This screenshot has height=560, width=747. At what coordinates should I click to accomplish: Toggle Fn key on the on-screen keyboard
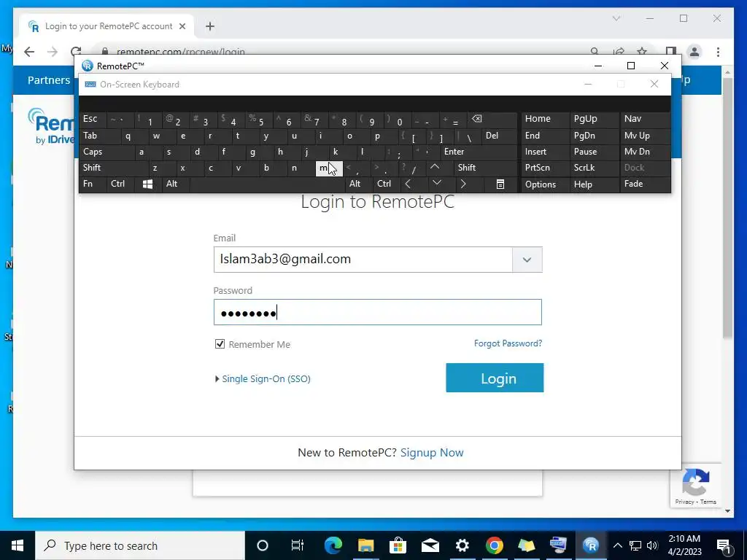93,184
